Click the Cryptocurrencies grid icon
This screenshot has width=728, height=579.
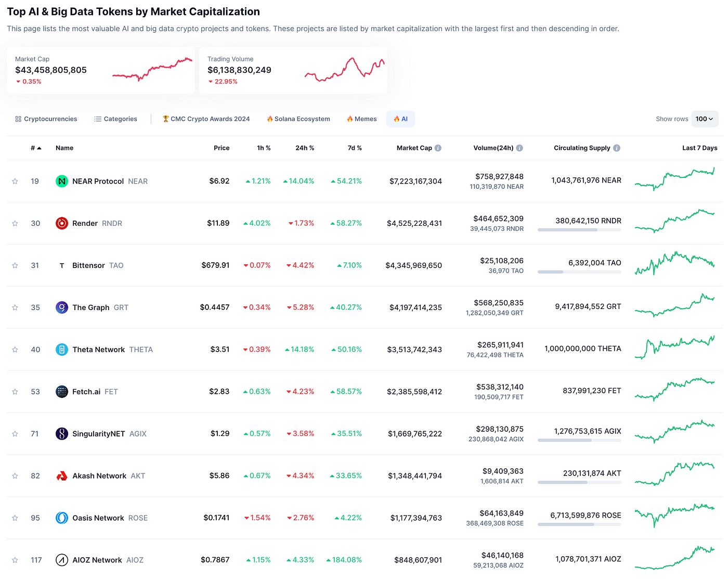[18, 119]
